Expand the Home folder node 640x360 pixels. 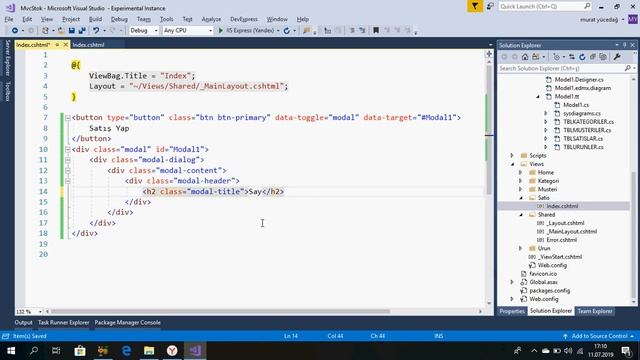(x=520, y=172)
